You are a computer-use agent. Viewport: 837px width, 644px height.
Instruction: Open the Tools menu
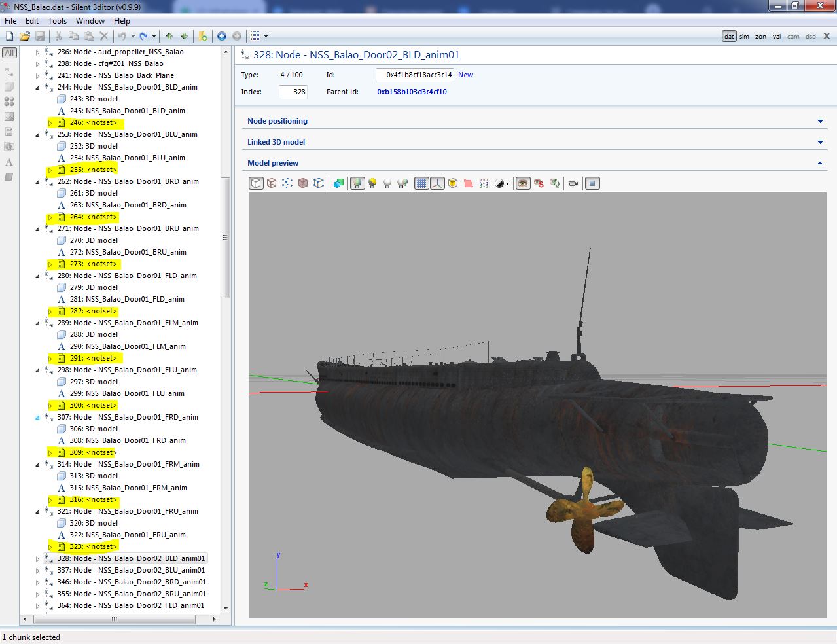(58, 21)
